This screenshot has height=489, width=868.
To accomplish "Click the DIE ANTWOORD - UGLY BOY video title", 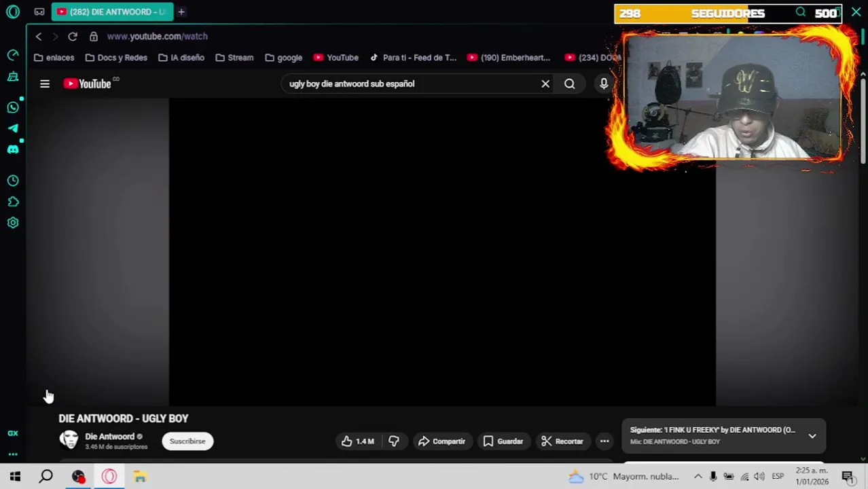I will [124, 418].
